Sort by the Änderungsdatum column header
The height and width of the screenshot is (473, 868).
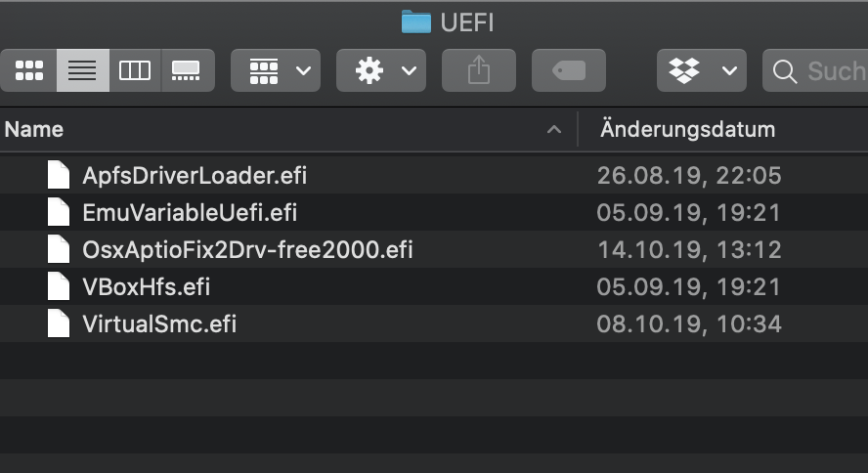(688, 129)
